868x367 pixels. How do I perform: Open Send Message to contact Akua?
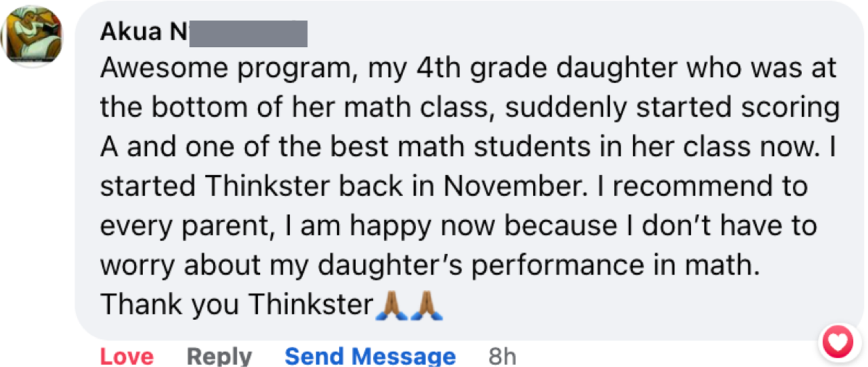click(x=370, y=355)
